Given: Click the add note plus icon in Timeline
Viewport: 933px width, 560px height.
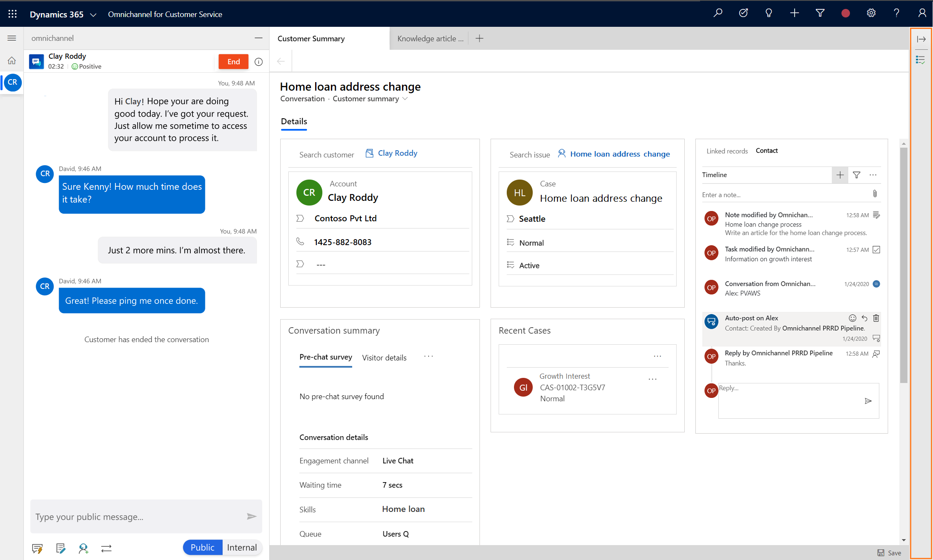Looking at the screenshot, I should [x=840, y=175].
